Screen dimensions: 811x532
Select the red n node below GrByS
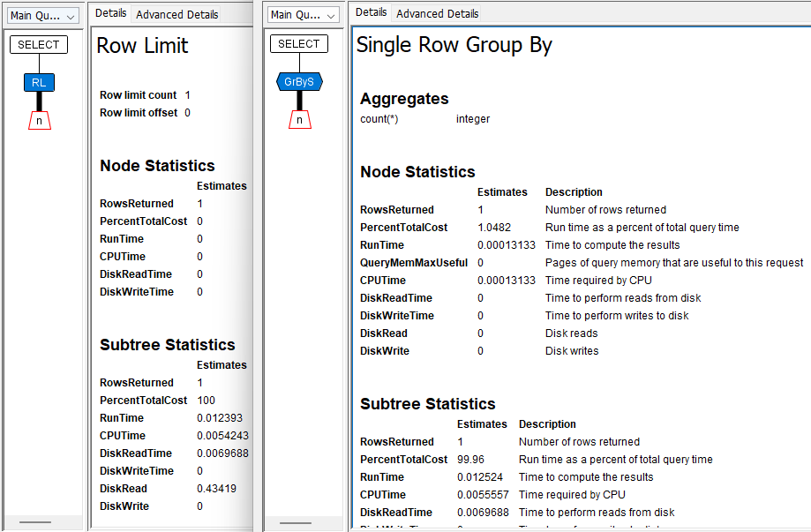[x=299, y=121]
